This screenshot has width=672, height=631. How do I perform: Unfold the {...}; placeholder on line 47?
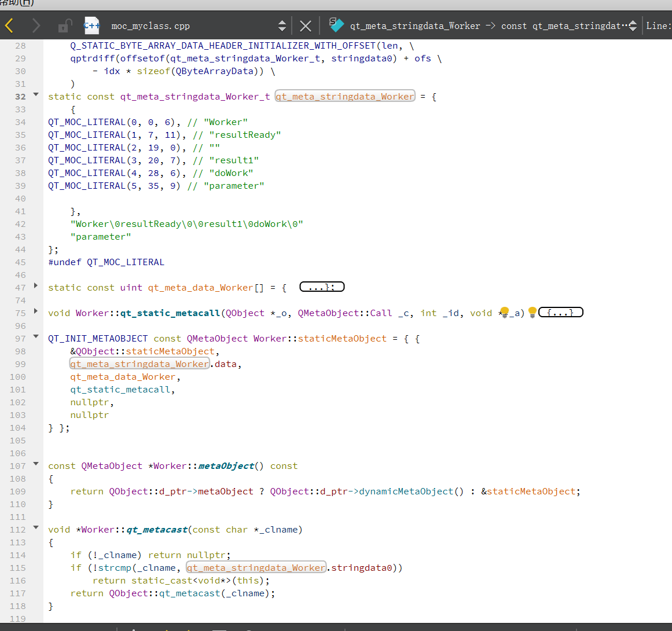tap(322, 287)
